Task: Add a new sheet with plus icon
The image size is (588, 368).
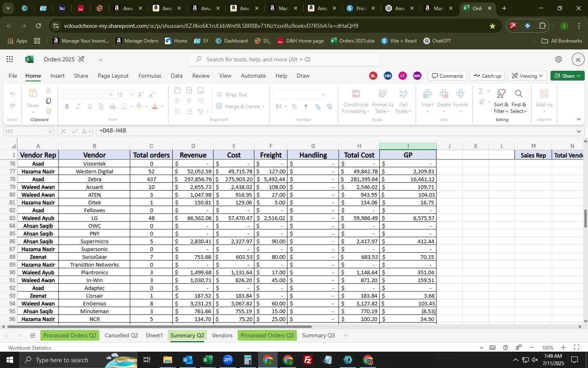Action: (x=345, y=336)
